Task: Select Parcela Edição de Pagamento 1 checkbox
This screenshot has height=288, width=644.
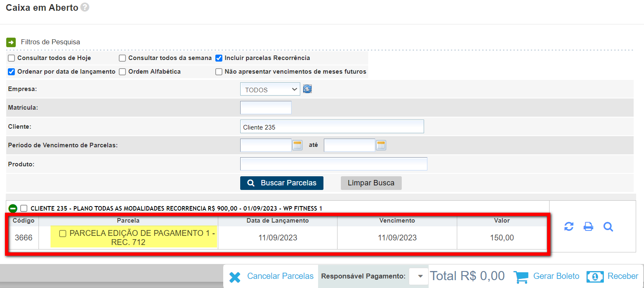Action: [63, 234]
